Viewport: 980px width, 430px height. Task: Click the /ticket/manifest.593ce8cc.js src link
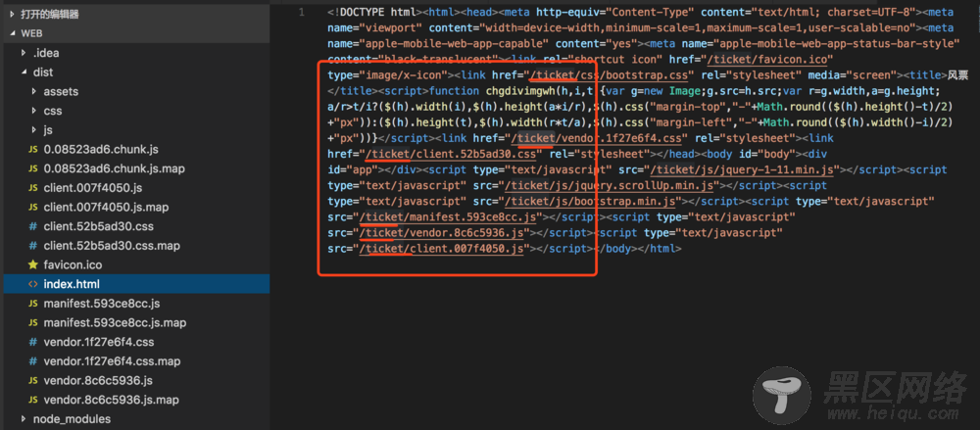450,216
